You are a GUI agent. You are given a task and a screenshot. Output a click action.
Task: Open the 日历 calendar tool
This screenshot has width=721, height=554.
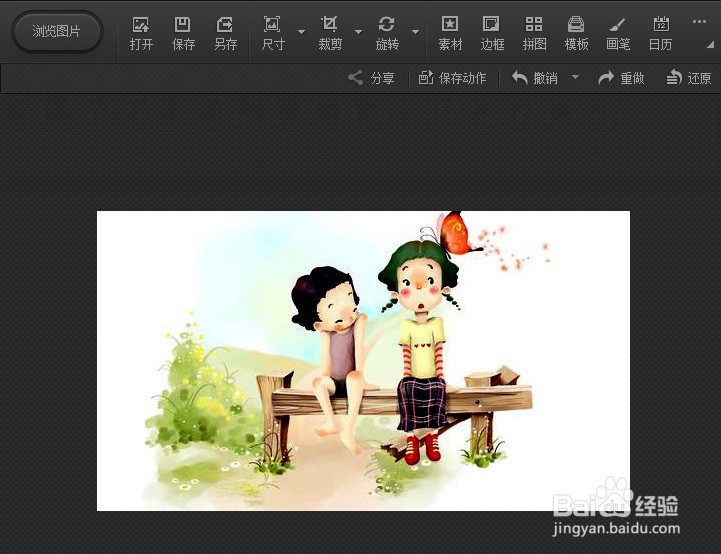[x=661, y=33]
